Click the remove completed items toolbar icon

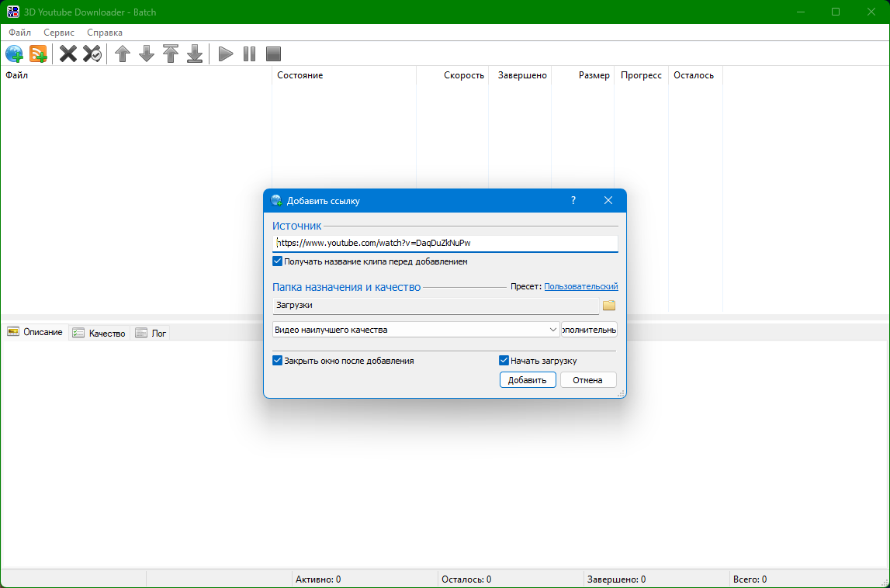click(x=92, y=54)
